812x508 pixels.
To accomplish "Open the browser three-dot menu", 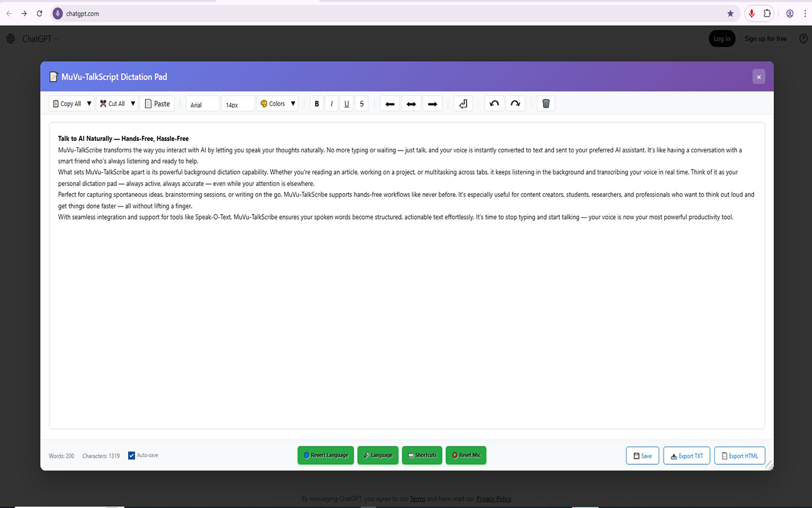I will 805,13.
